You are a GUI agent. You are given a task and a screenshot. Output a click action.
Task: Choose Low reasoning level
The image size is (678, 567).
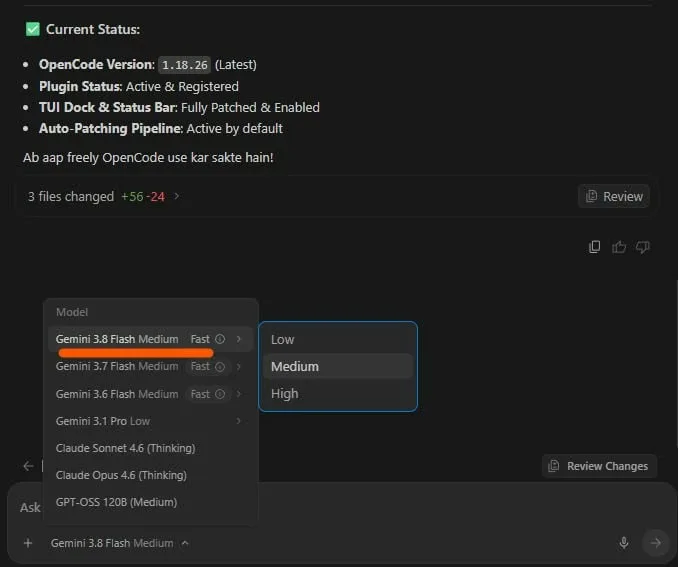click(x=338, y=340)
